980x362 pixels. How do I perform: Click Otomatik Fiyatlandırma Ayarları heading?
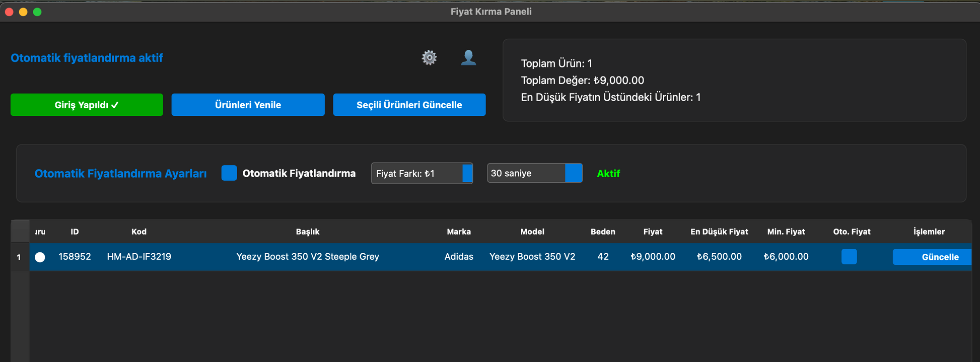point(120,174)
